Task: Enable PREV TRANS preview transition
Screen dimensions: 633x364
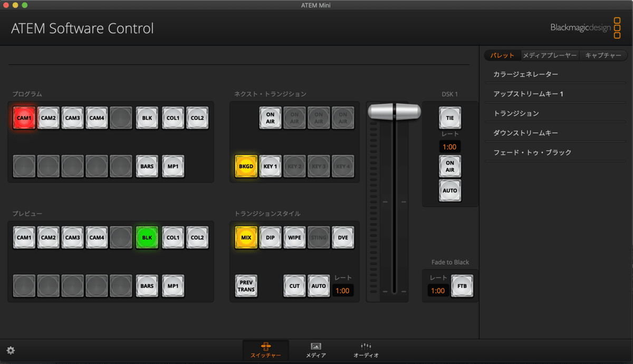Action: 246,285
